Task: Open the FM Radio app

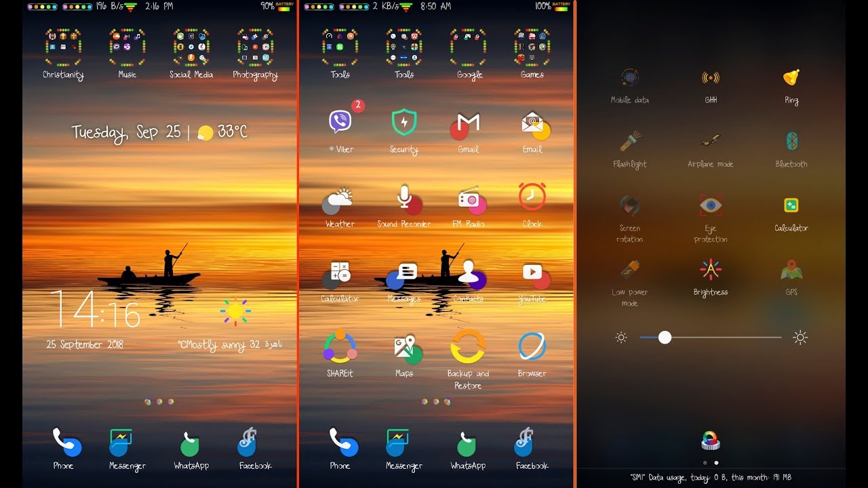Action: [x=470, y=200]
